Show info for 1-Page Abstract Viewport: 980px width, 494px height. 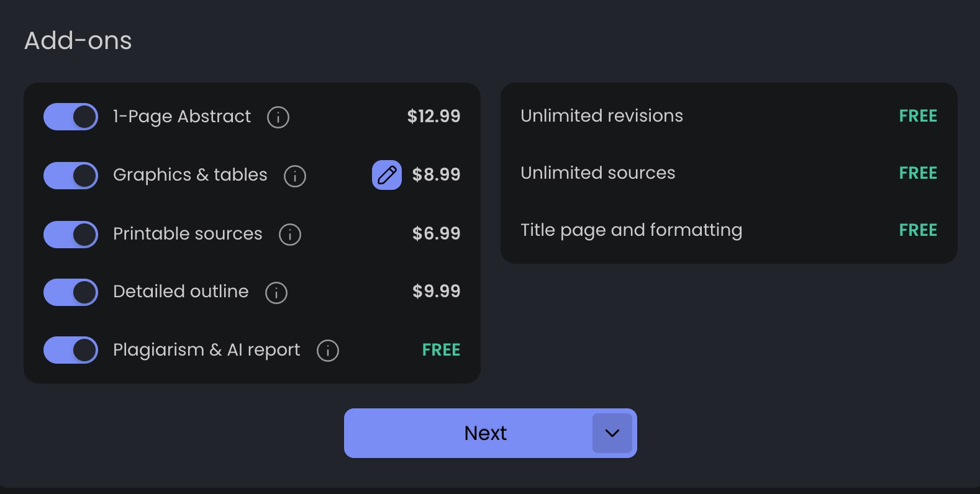pyautogui.click(x=278, y=117)
